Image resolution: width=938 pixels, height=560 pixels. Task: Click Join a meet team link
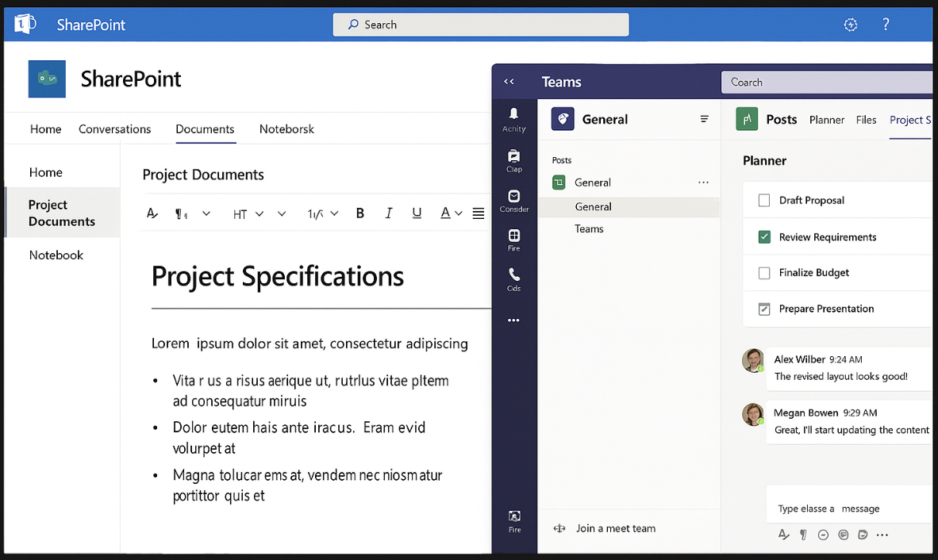click(x=616, y=528)
